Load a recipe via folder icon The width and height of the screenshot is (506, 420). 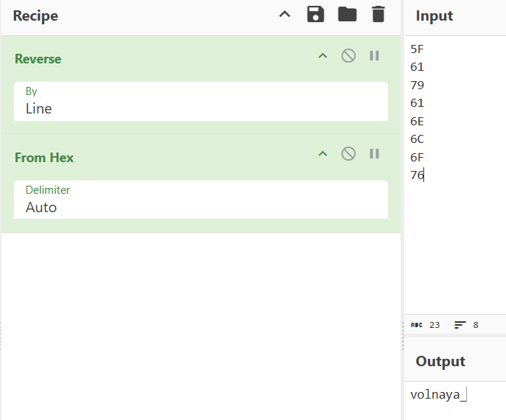[x=347, y=15]
